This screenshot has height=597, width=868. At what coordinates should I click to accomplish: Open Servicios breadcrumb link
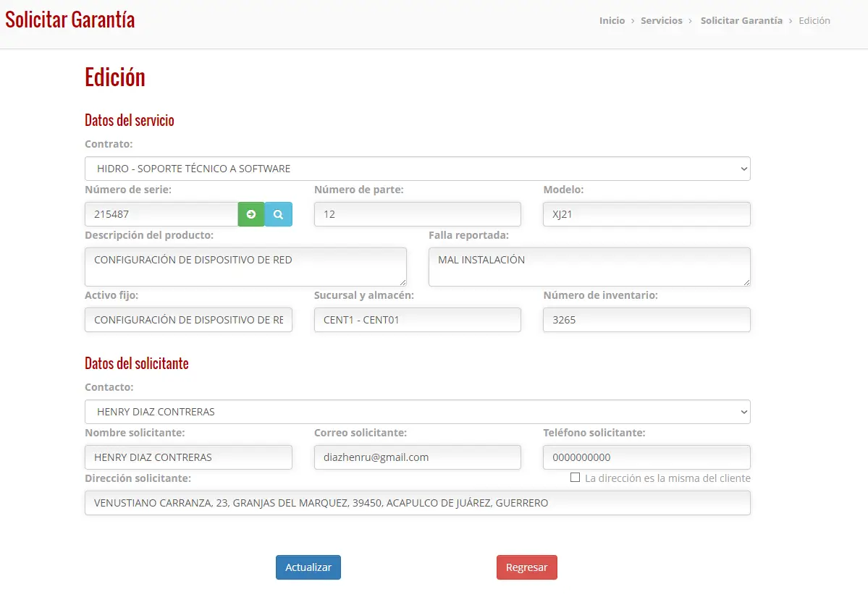pos(662,20)
